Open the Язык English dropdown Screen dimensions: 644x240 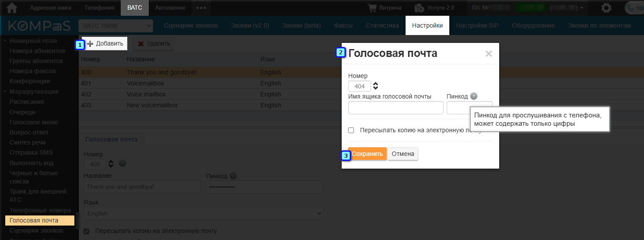click(x=203, y=213)
